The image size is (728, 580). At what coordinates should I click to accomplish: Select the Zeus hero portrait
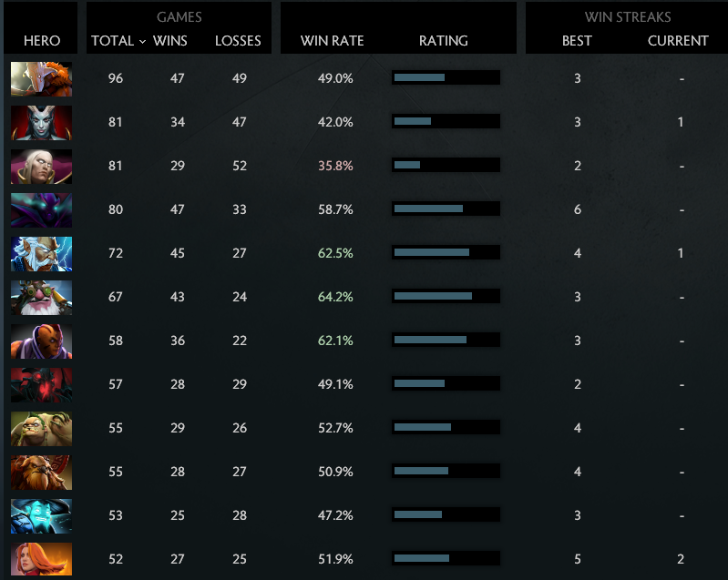tap(41, 253)
